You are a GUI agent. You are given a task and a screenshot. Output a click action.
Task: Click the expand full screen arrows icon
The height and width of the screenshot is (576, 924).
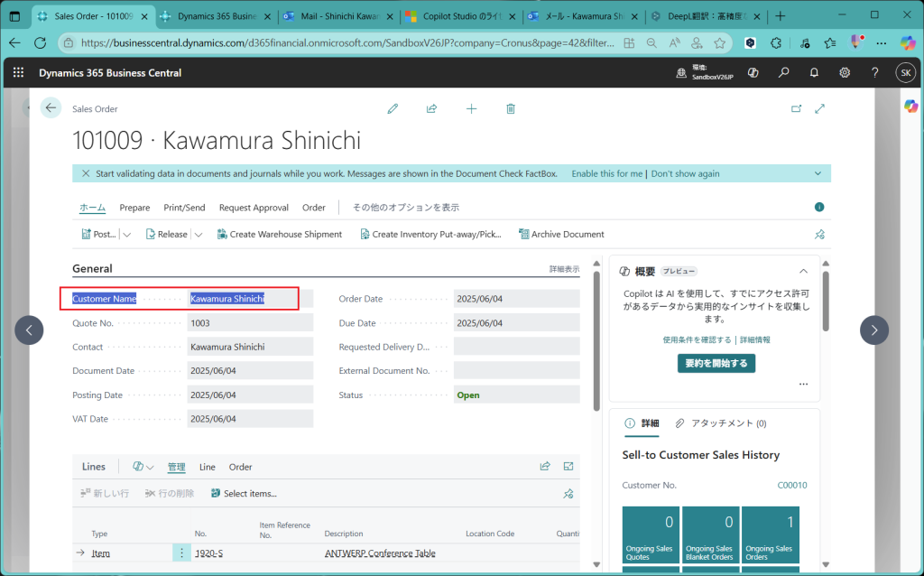tap(819, 109)
